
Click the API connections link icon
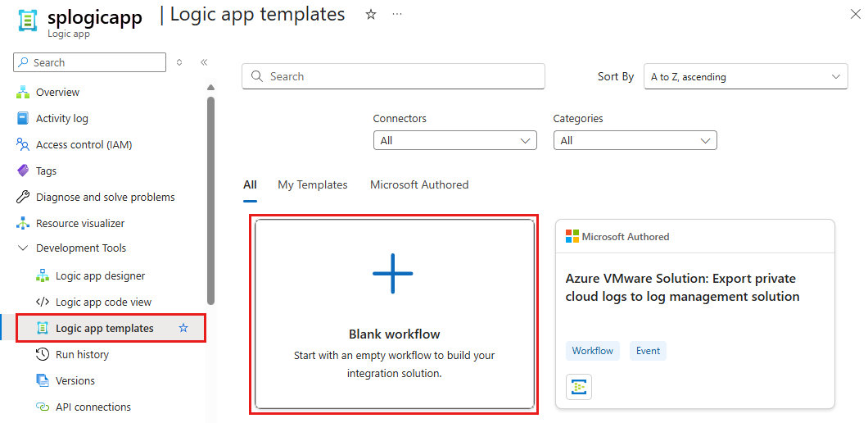[43, 407]
